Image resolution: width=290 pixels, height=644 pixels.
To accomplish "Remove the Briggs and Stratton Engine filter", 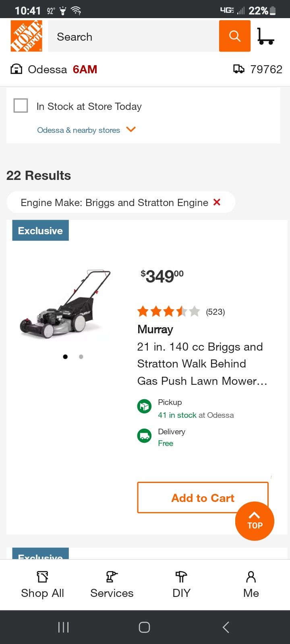I will 217,202.
